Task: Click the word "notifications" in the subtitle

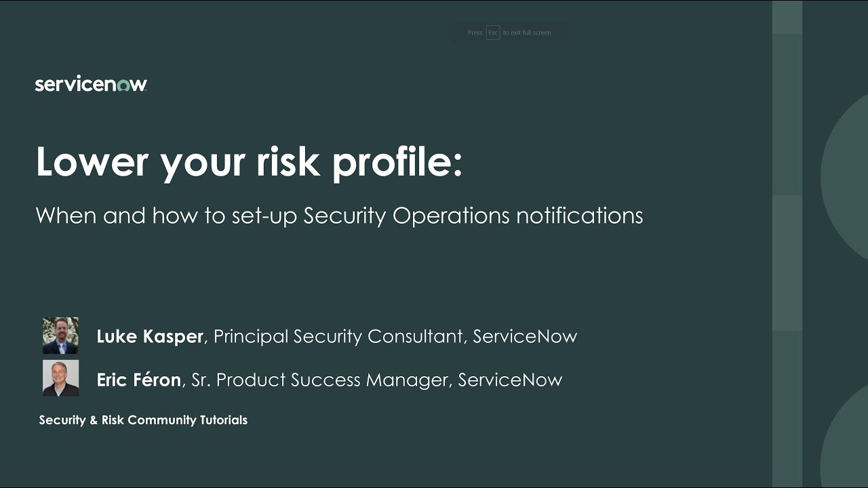Action: click(x=579, y=216)
